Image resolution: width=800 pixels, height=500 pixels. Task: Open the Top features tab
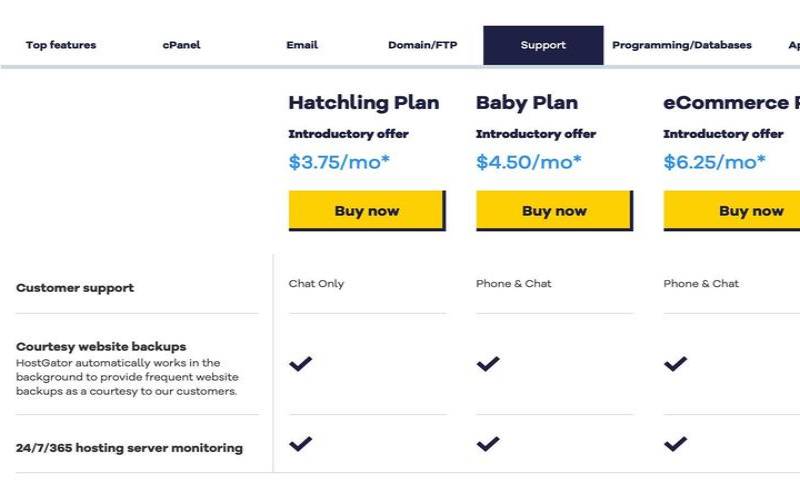tap(61, 45)
